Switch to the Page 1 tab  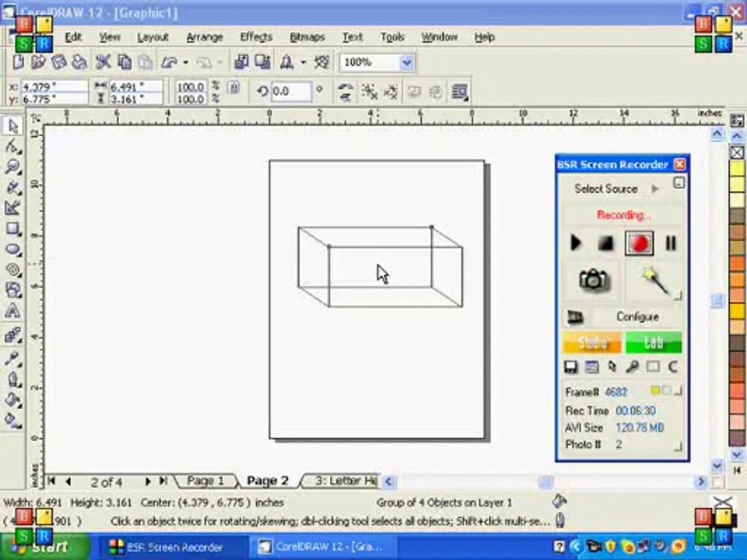click(x=205, y=481)
